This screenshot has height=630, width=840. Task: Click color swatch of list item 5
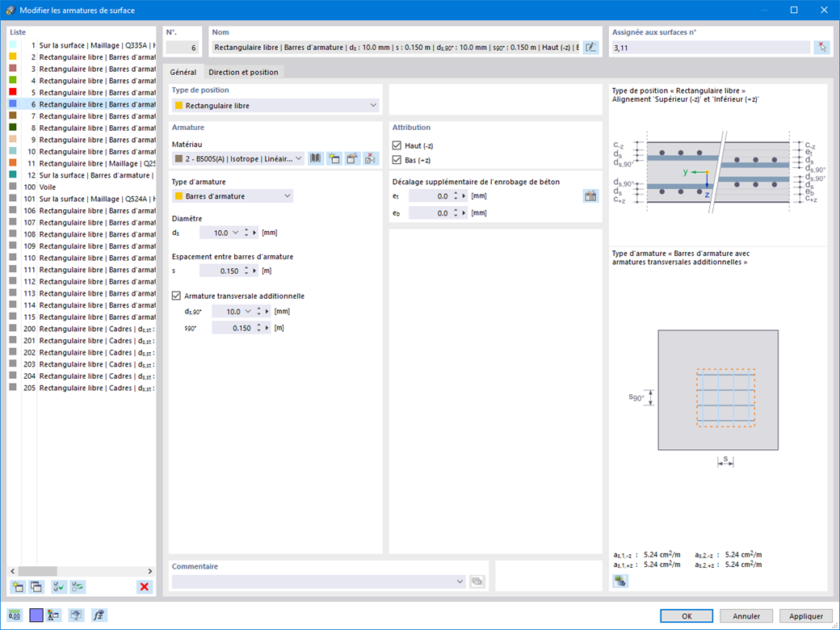point(13,92)
